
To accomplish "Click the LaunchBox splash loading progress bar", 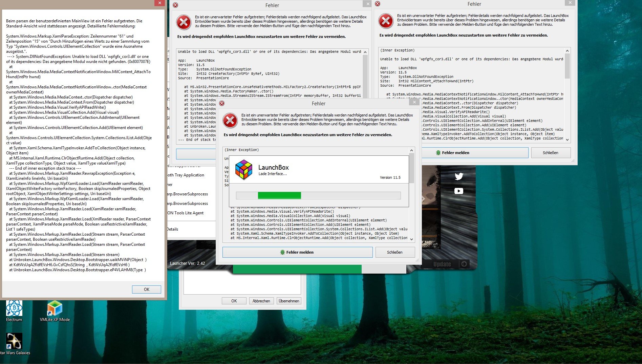I will [x=318, y=195].
